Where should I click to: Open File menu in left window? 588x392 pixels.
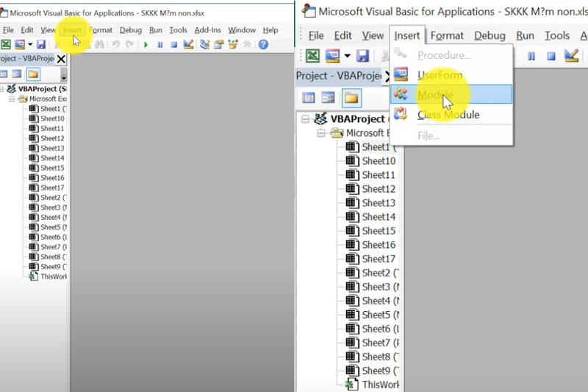(8, 30)
